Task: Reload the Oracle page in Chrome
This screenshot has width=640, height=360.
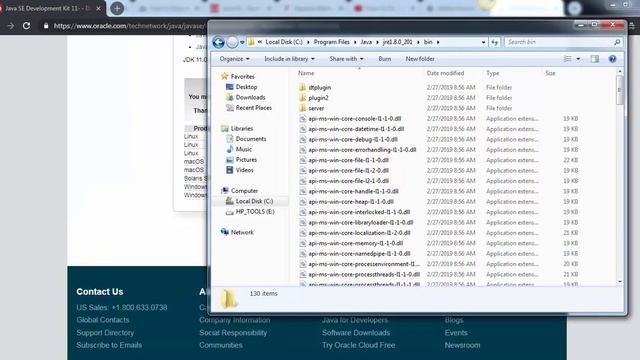Action: click(x=27, y=26)
